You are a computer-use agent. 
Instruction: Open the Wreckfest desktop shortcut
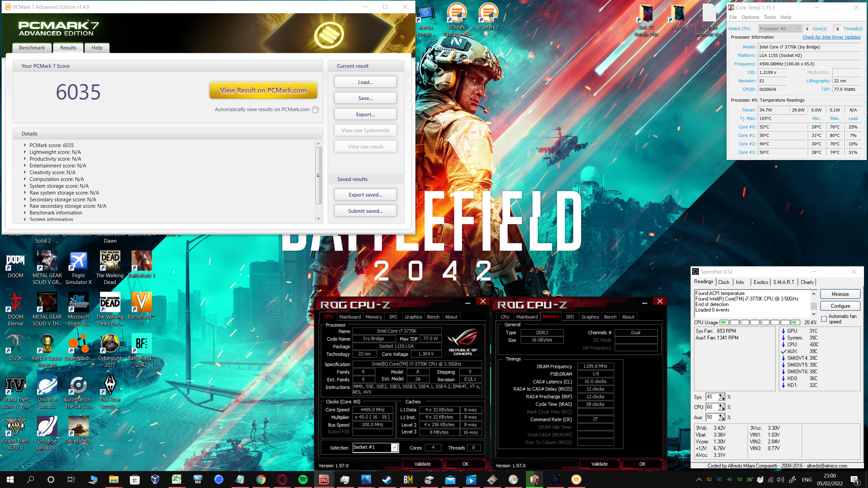tap(78, 430)
